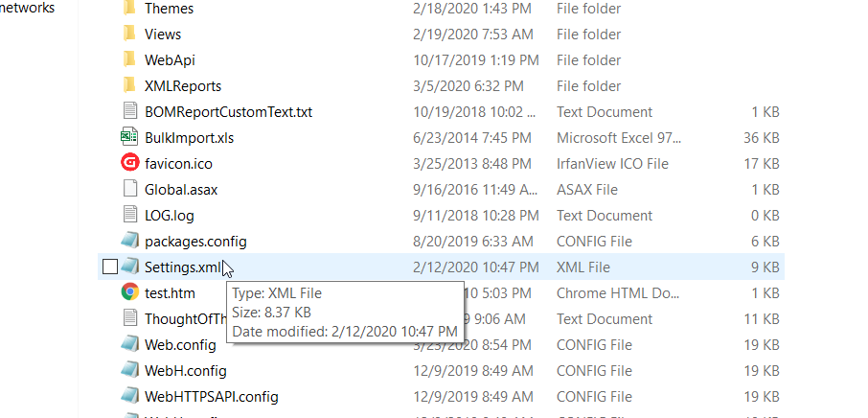Click the BulkImport.xls Excel icon

(x=129, y=138)
